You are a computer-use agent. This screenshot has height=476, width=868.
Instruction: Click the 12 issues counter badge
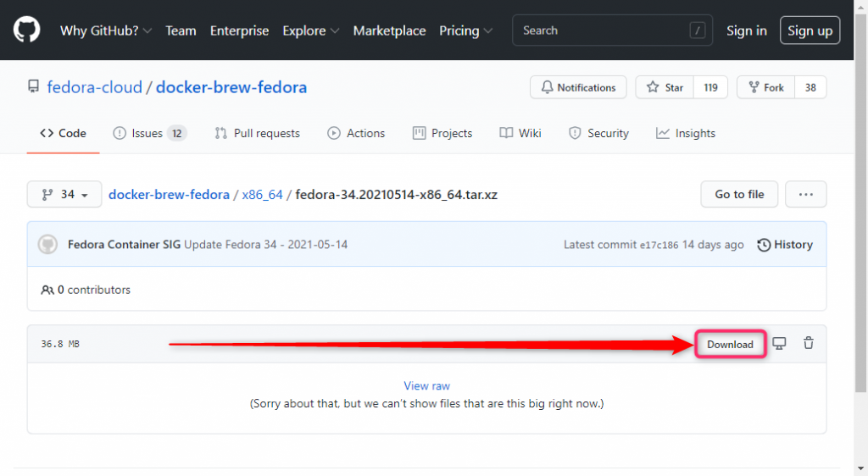click(x=176, y=133)
